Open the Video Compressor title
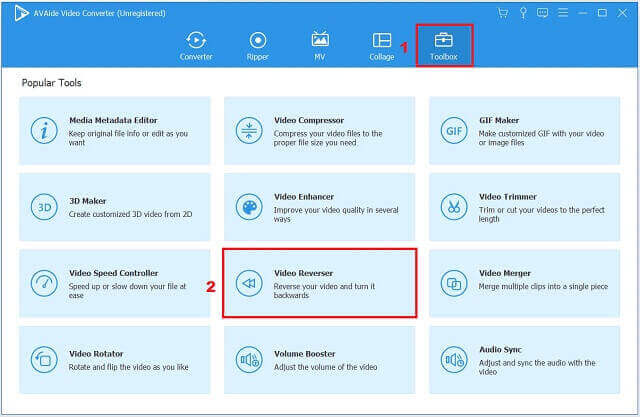 pyautogui.click(x=309, y=120)
